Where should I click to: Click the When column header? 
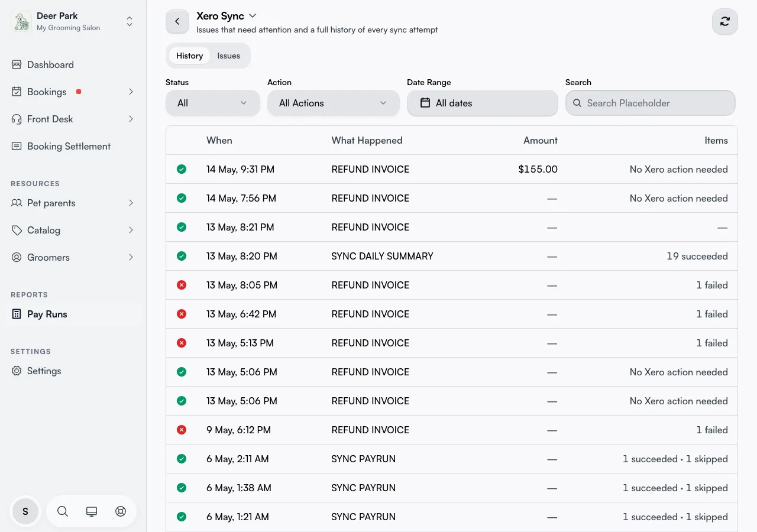coord(219,140)
